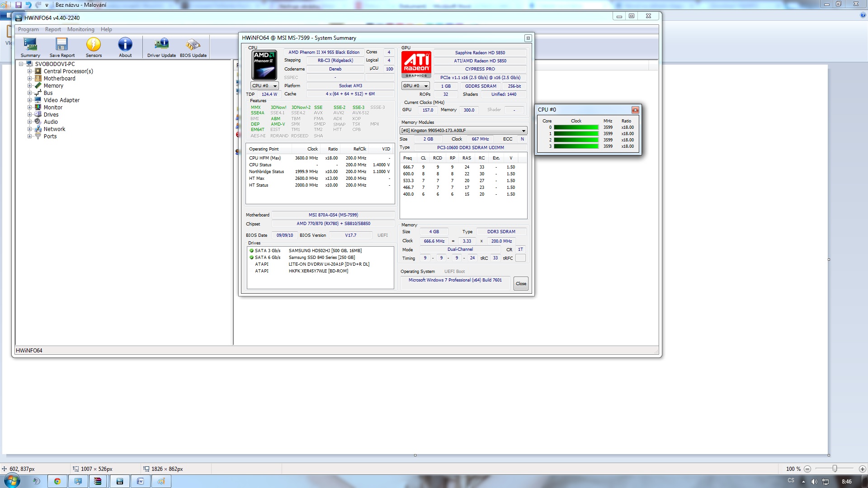
Task: Expand the Motherboard tree node
Action: coord(29,79)
